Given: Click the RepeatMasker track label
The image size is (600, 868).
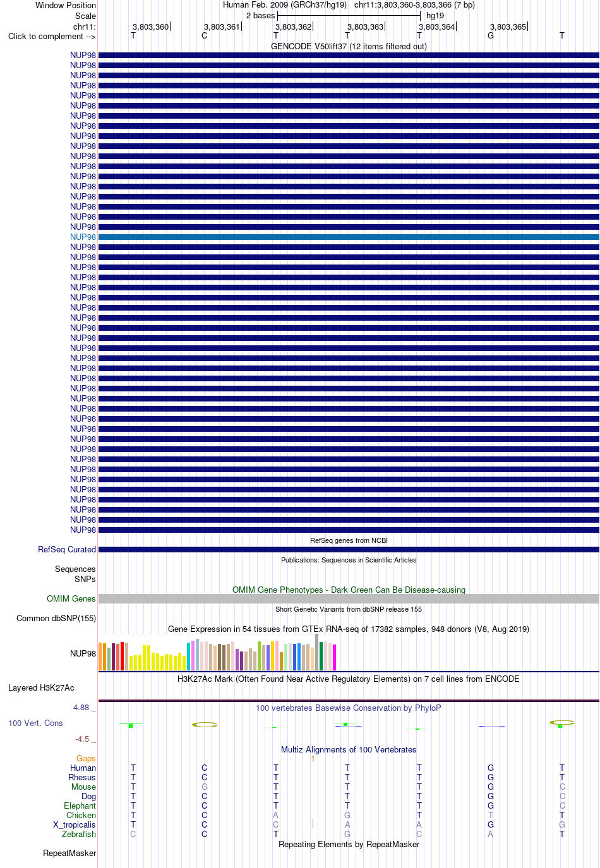Looking at the screenshot, I should 69,853.
